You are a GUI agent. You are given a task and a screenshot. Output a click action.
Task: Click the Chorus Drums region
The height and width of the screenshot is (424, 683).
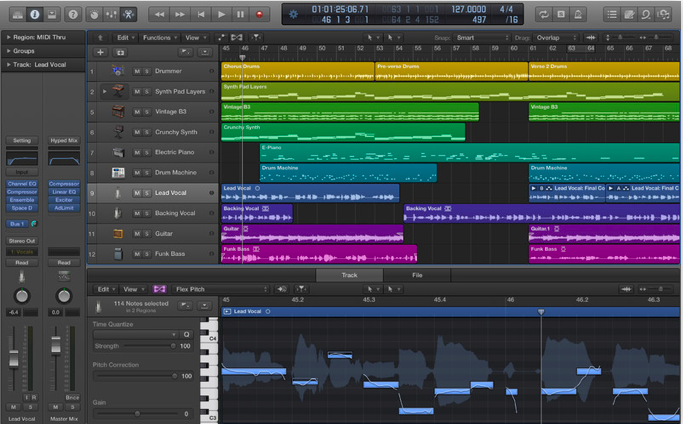pos(298,71)
